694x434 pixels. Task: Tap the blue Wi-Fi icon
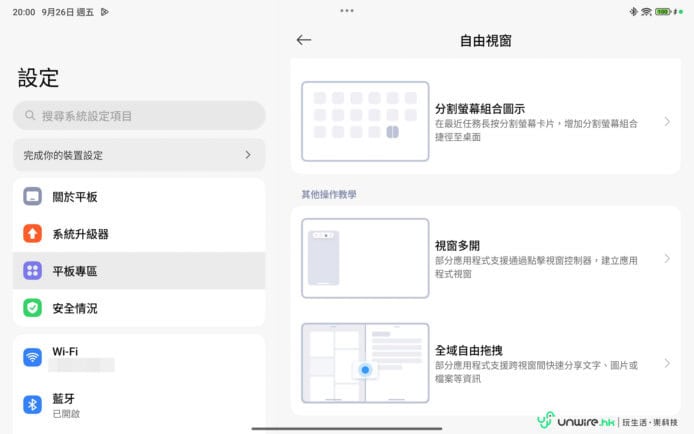(33, 357)
